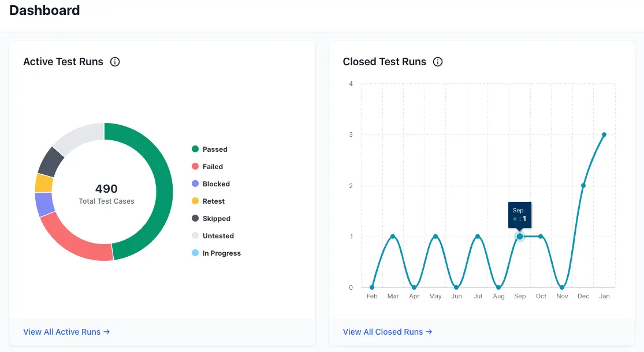The image size is (644, 352).
Task: Toggle the Retest legend entry
Action: (x=213, y=201)
